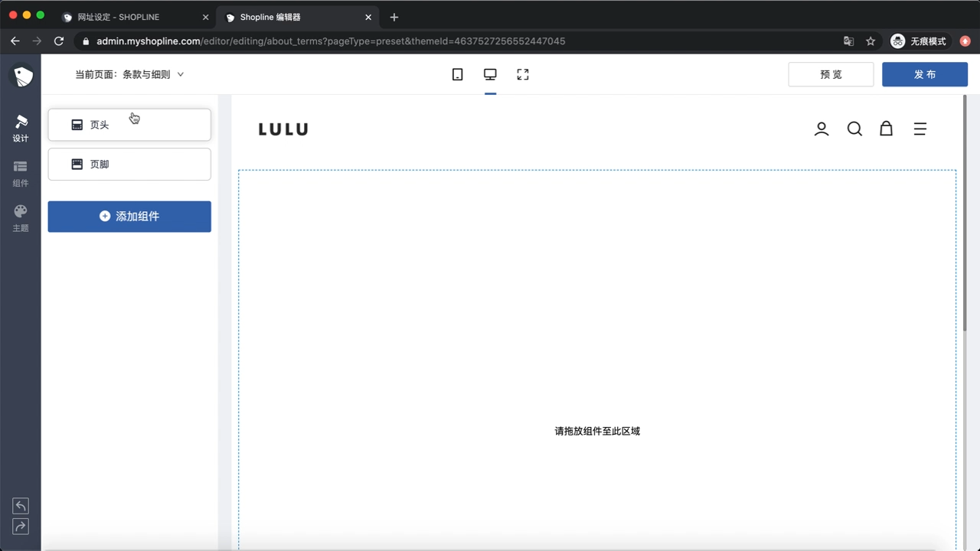
Task: Select the 页脚 footer section item
Action: click(x=129, y=164)
